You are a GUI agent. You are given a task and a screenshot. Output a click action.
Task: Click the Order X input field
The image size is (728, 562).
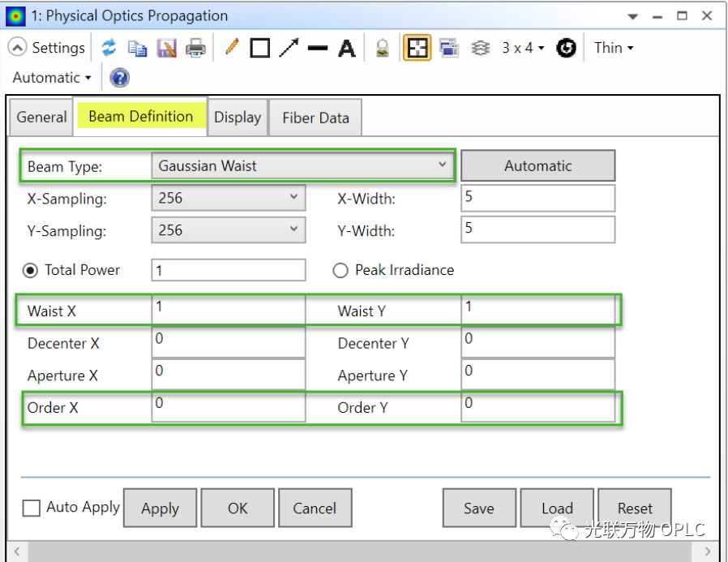[229, 407]
